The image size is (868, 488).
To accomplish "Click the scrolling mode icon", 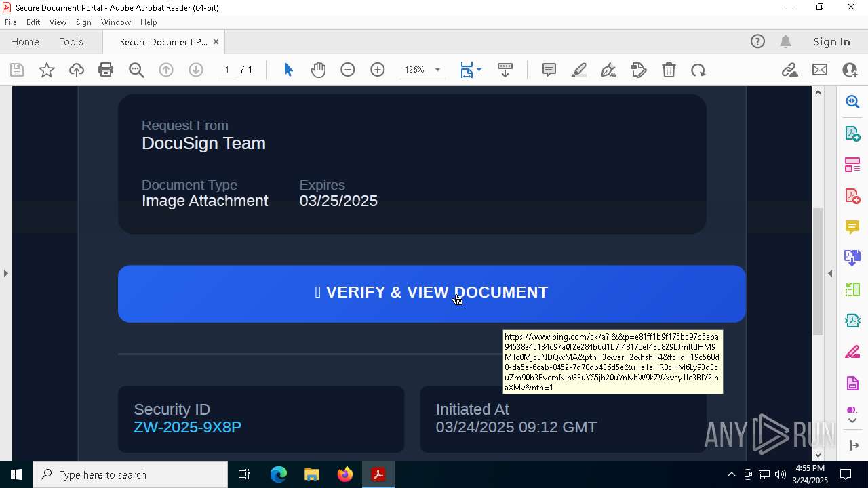I will (505, 70).
